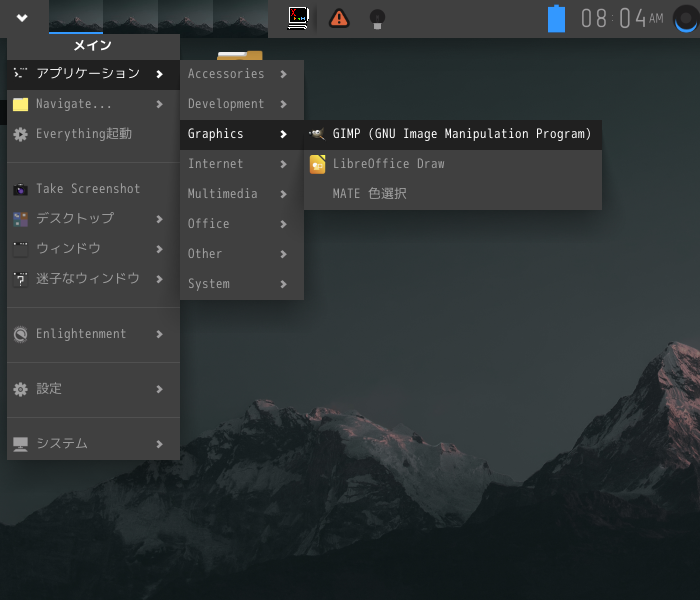The height and width of the screenshot is (600, 700).
Task: Open 迷子なウィンドウ submenu
Action: [x=93, y=279]
